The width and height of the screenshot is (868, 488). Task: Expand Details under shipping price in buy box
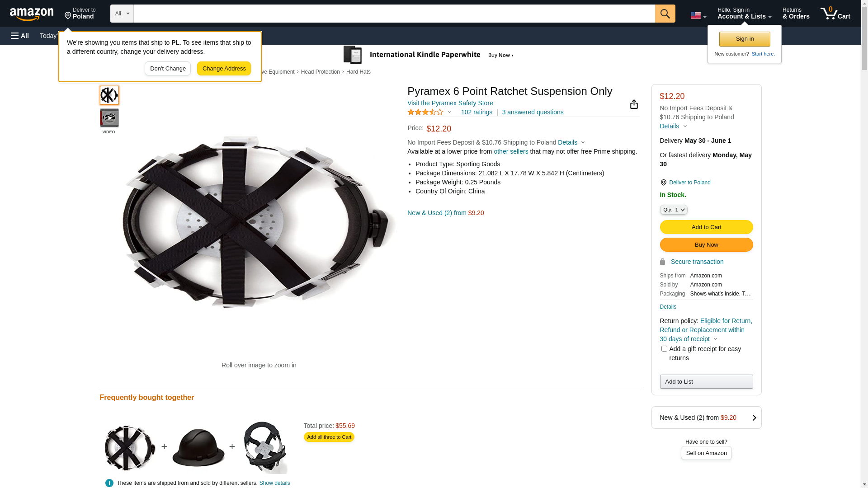(x=673, y=126)
